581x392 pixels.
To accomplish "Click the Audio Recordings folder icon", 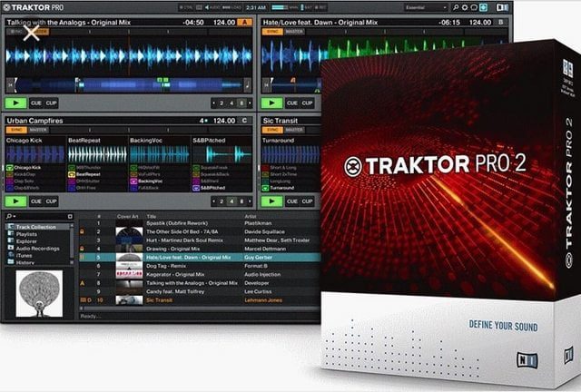I will [x=10, y=249].
